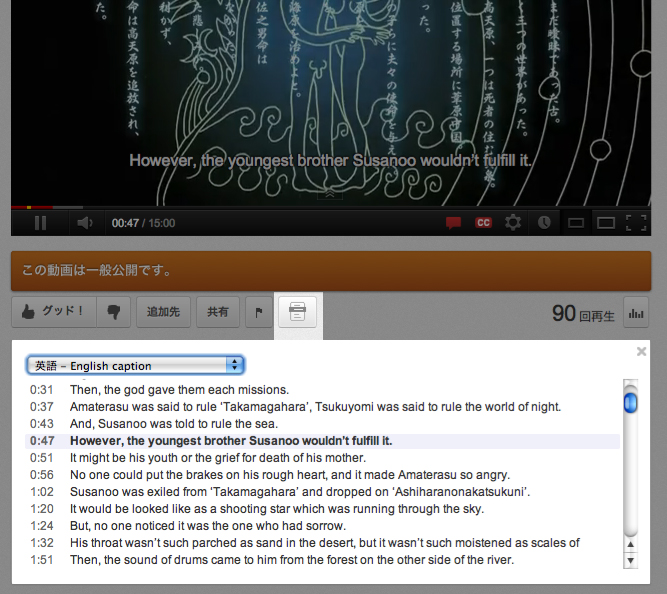
Task: Open the 追加先 add-to menu
Action: coord(163,312)
